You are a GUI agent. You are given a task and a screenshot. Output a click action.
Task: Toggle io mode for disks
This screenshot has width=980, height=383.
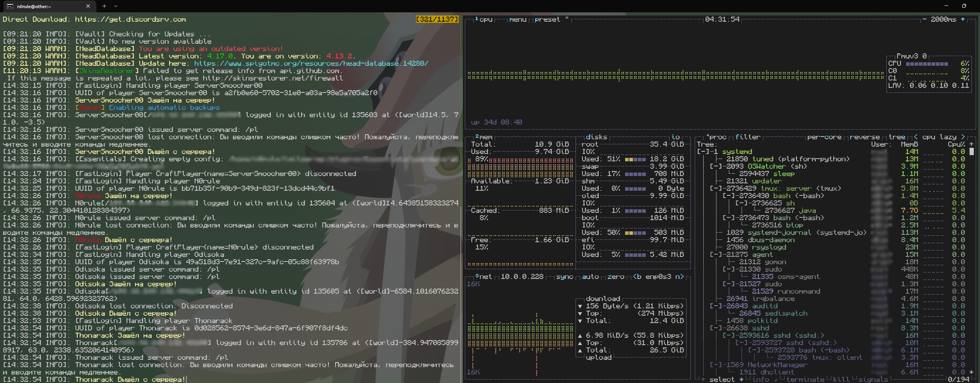tap(675, 137)
